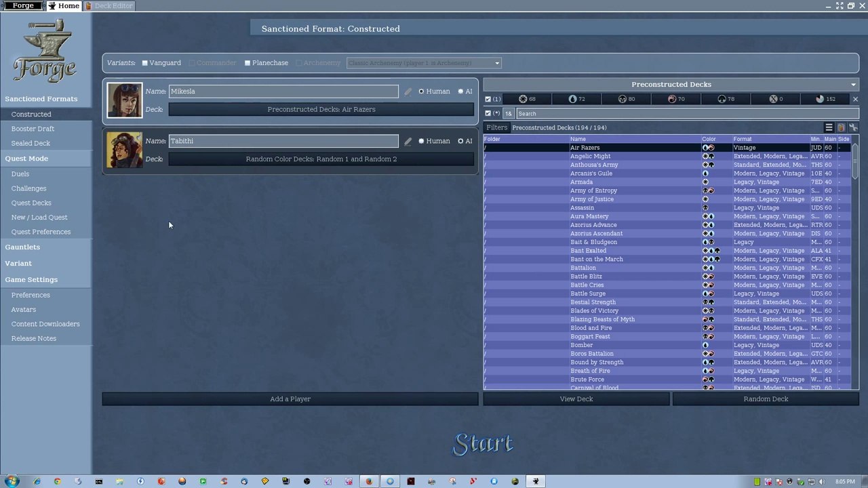868x488 pixels.
Task: Edit Mikesla's name with pencil icon
Action: click(x=408, y=91)
